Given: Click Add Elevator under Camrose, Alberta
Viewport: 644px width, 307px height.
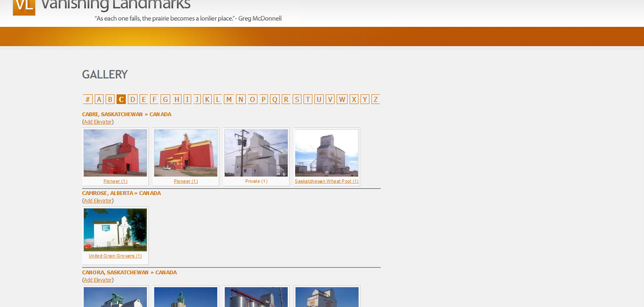Looking at the screenshot, I should 98,201.
